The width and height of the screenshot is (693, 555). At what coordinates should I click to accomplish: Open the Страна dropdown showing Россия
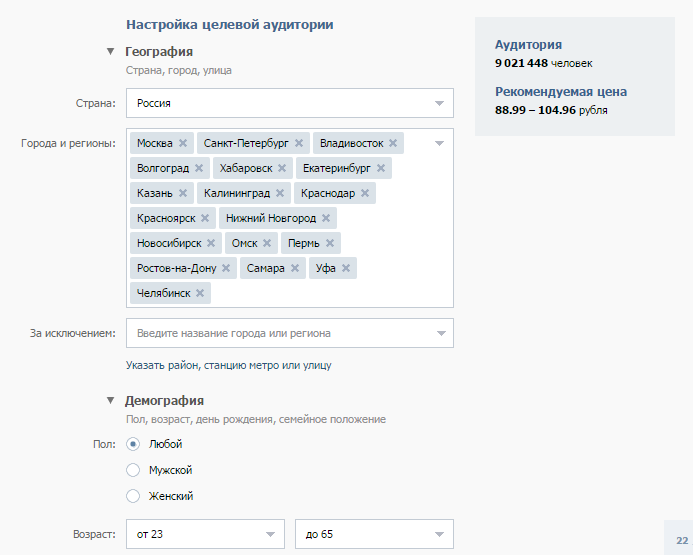coord(290,103)
